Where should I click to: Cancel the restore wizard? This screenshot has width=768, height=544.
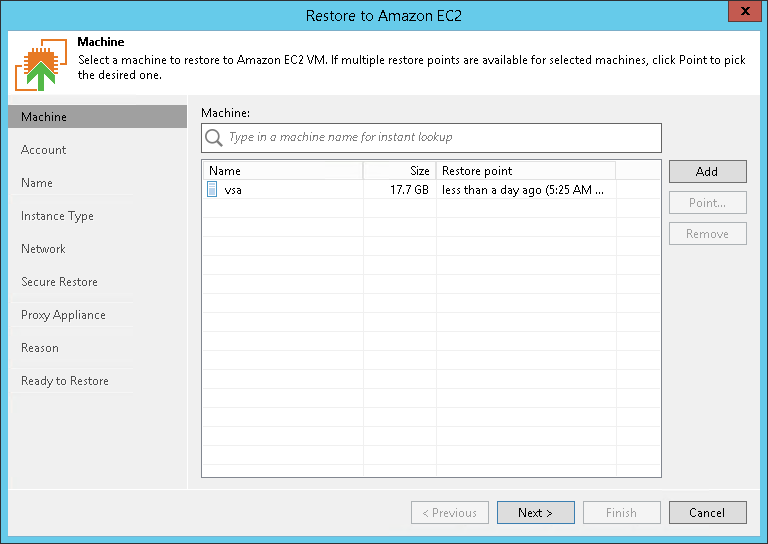(707, 513)
